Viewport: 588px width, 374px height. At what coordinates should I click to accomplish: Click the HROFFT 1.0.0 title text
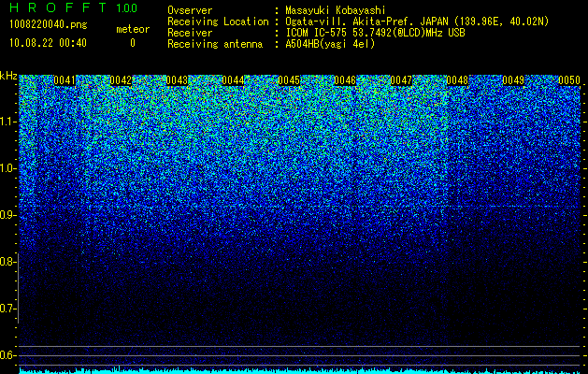click(74, 7)
